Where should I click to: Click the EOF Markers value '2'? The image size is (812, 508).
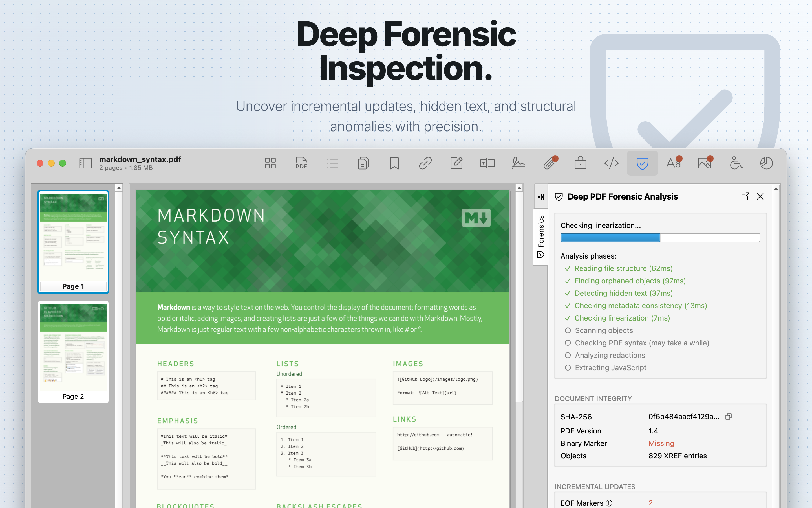pos(651,503)
